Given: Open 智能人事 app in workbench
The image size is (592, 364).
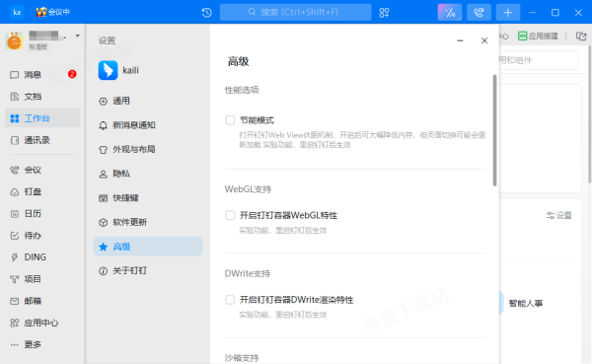Looking at the screenshot, I should click(526, 303).
